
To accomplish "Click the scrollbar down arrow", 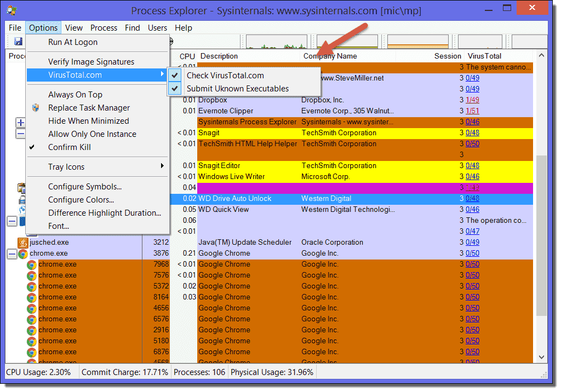I will coord(541,357).
